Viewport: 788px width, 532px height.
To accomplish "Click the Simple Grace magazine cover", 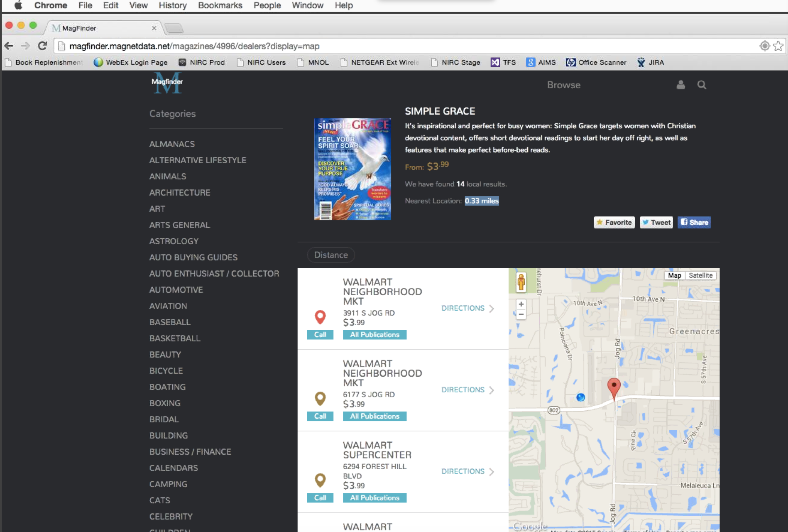I will 352,169.
